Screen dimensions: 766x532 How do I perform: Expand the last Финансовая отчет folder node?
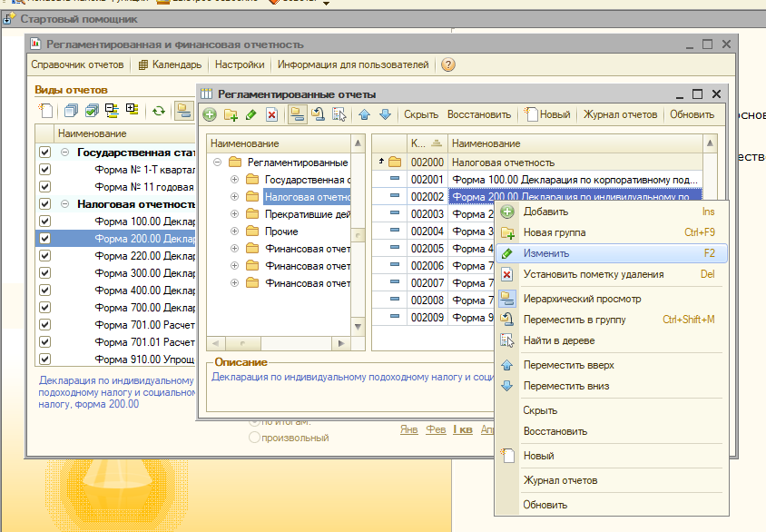pos(234,283)
